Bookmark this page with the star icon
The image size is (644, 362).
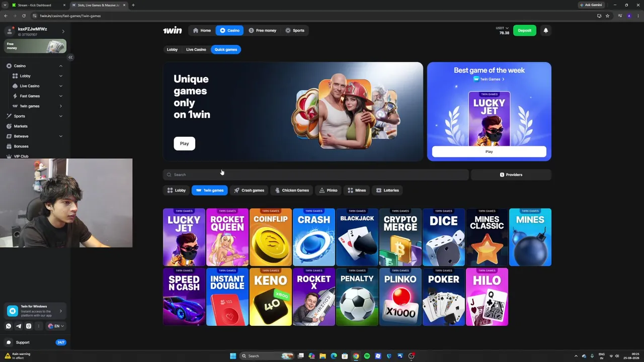pyautogui.click(x=607, y=16)
